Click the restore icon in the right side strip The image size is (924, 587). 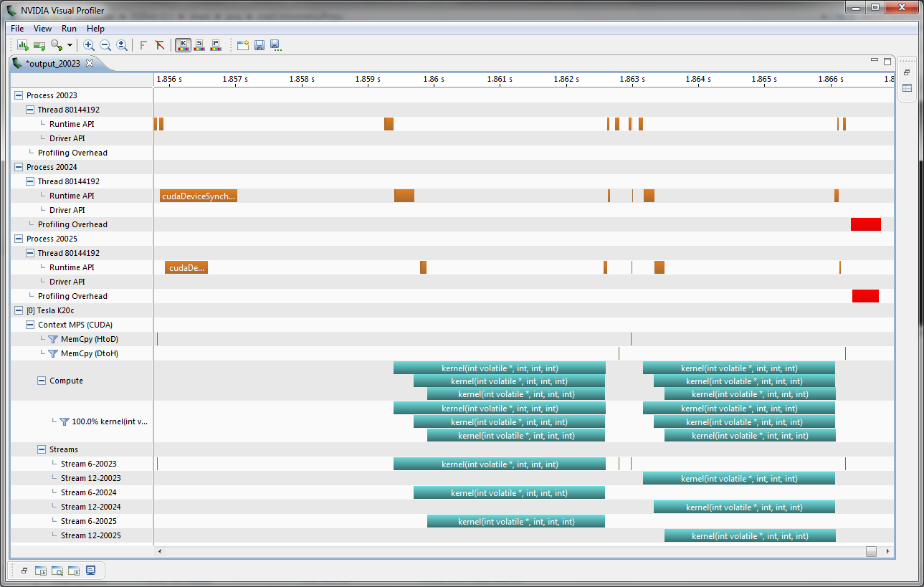907,73
